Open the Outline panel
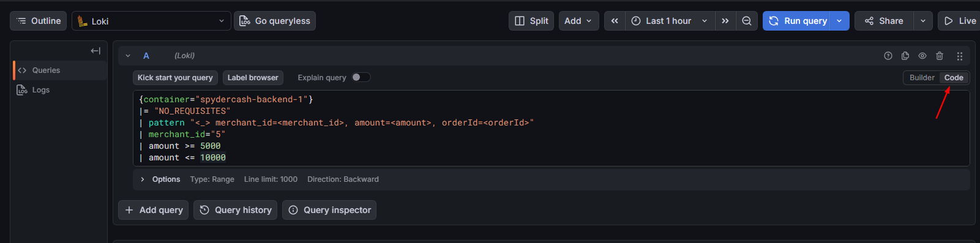Image resolution: width=980 pixels, height=243 pixels. [x=38, y=21]
